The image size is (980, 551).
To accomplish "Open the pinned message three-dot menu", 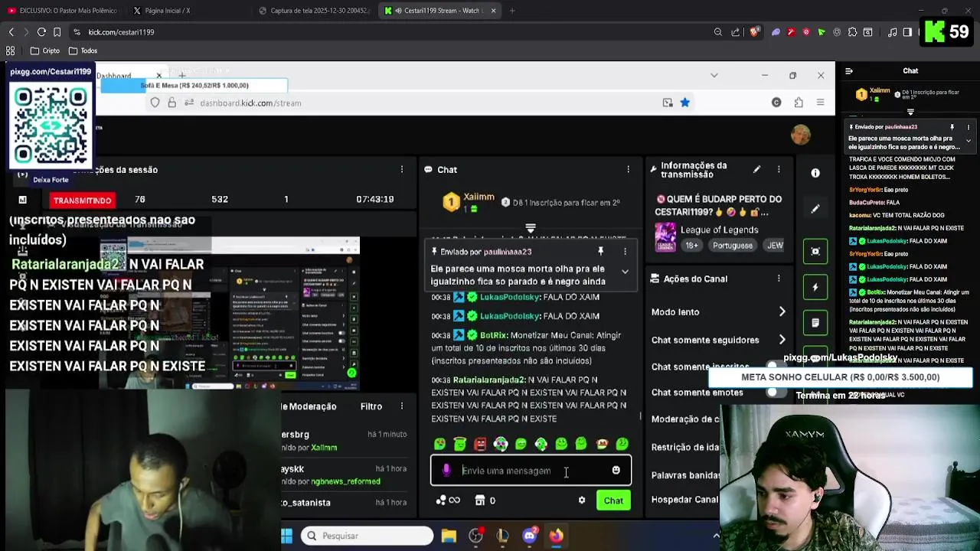I will click(625, 251).
